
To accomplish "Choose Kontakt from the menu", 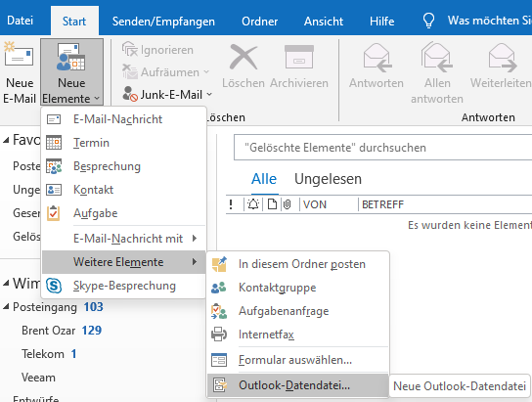I will (124, 190).
